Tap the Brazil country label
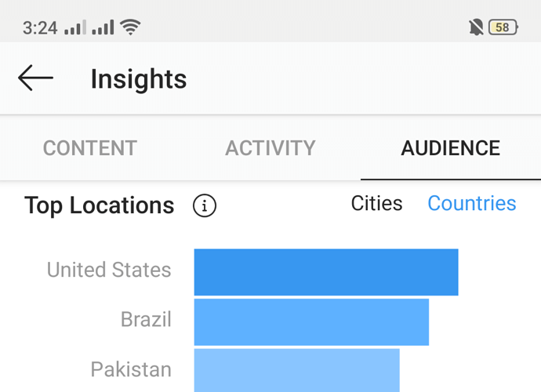This screenshot has height=392, width=541. point(146,320)
